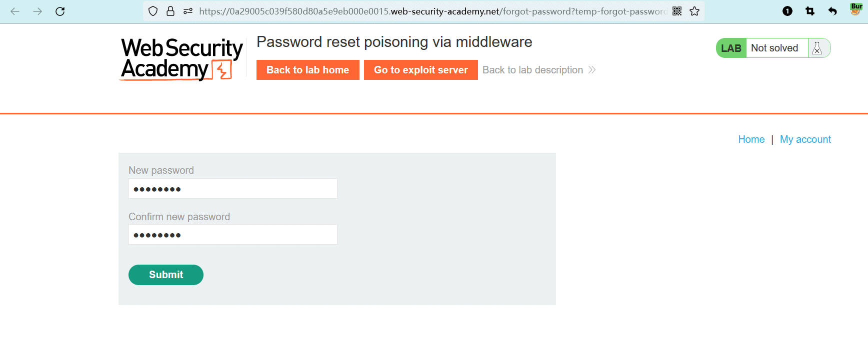This screenshot has width=868, height=350.
Task: Click the Web Security Academy logo
Action: pos(181,59)
